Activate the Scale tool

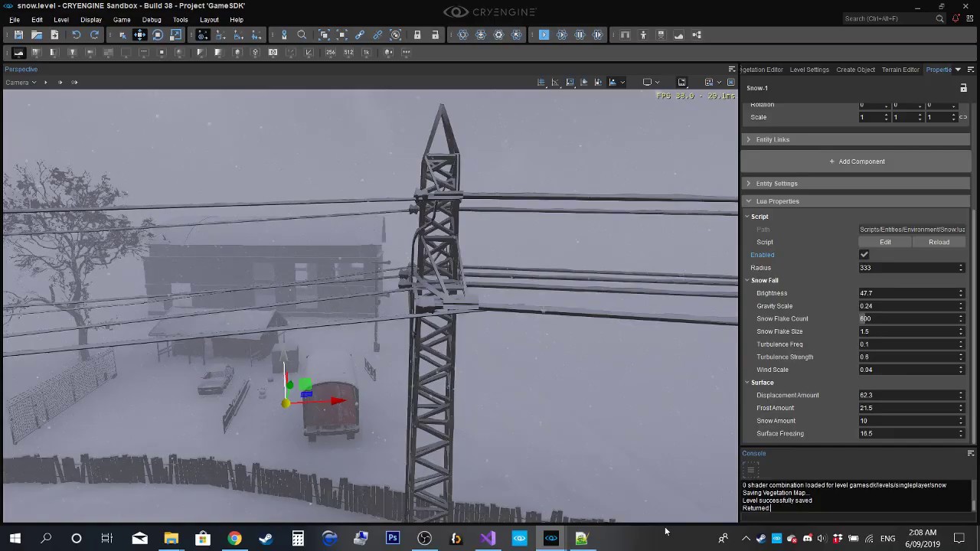[176, 34]
